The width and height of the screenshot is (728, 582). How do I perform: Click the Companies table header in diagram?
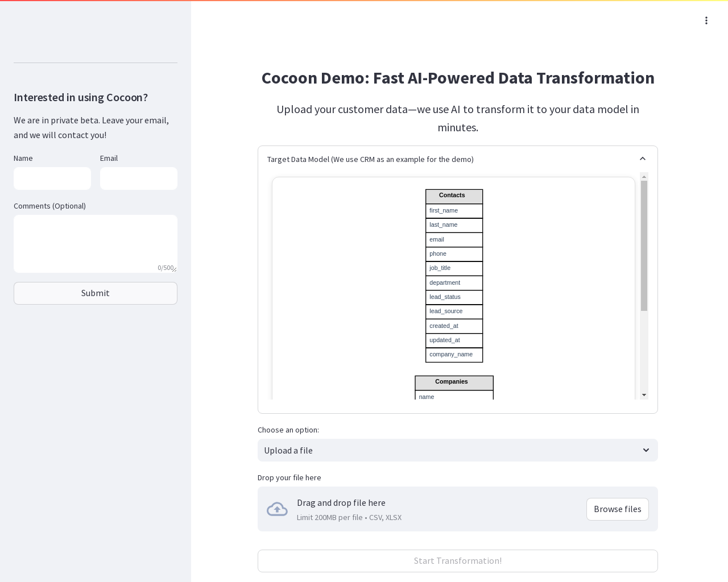coord(454,383)
